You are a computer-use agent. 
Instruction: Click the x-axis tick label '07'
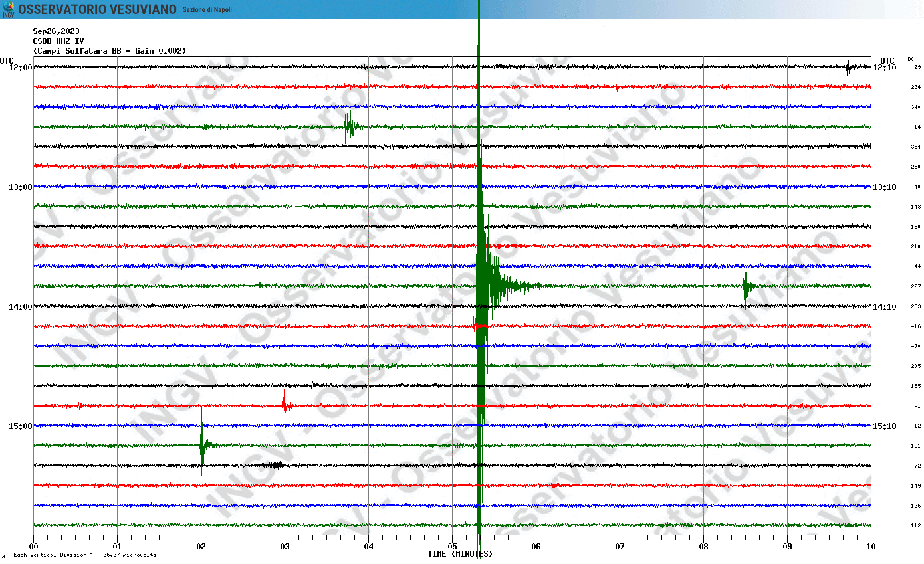tap(620, 547)
